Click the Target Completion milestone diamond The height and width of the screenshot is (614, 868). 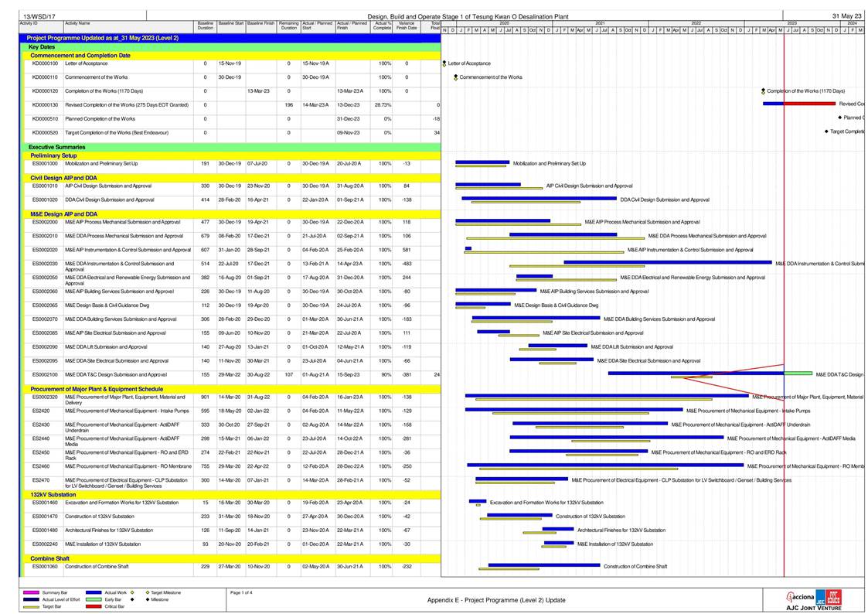[826, 131]
